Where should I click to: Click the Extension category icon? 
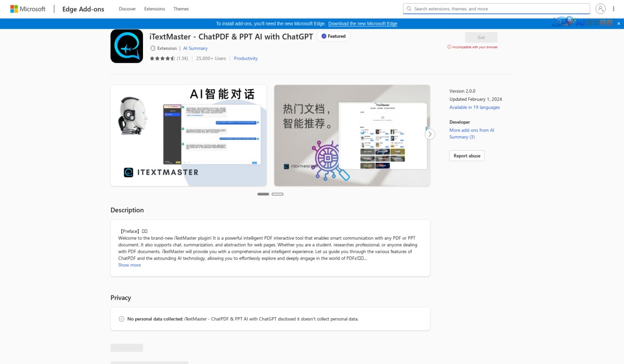point(152,48)
